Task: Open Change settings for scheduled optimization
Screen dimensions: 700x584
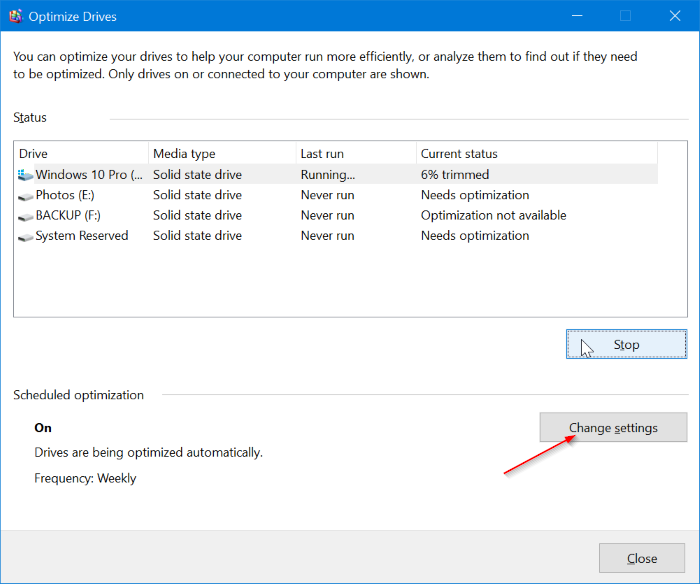Action: (613, 428)
